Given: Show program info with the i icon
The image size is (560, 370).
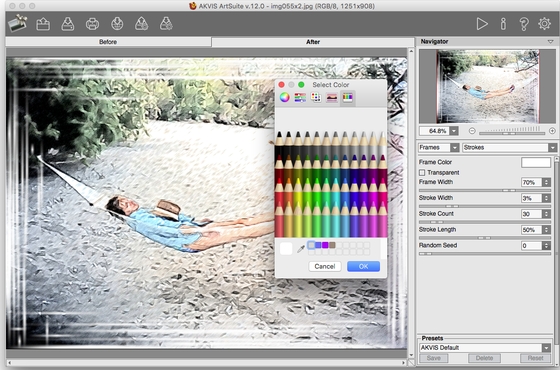Looking at the screenshot, I should coord(503,24).
